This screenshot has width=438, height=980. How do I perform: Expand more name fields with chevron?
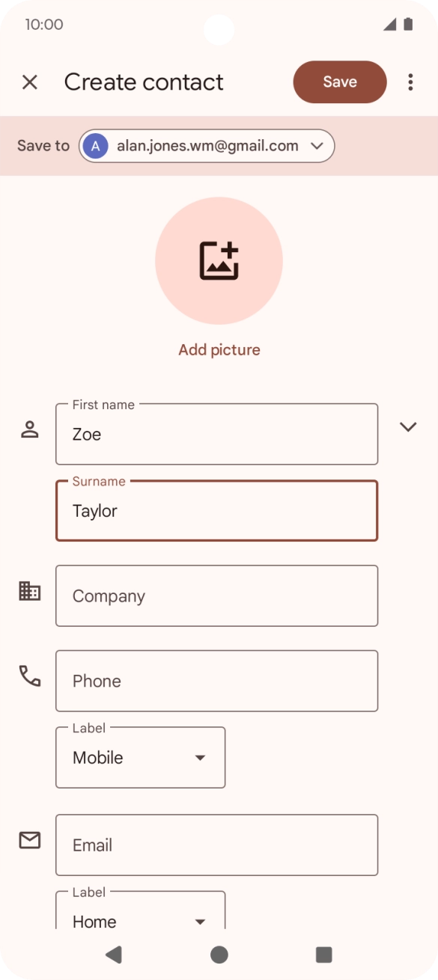(x=408, y=427)
